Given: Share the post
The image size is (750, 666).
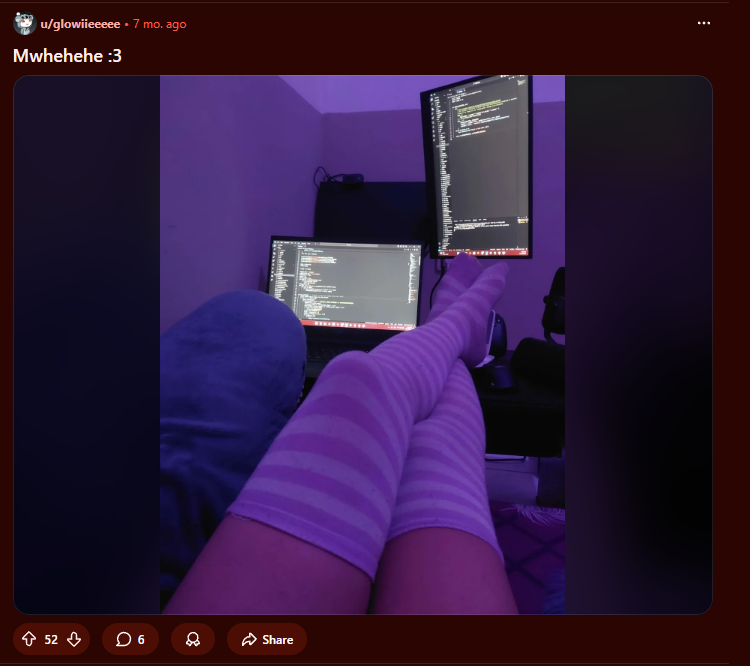Looking at the screenshot, I should point(267,639).
